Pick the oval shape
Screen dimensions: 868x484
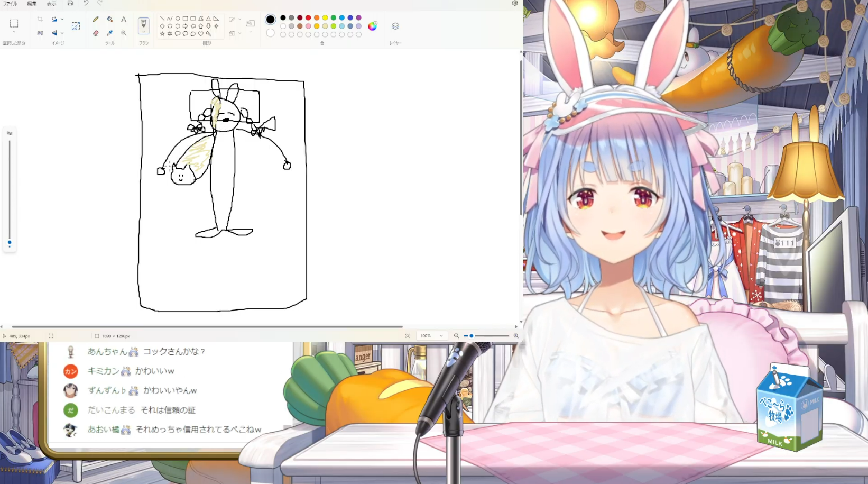point(178,18)
